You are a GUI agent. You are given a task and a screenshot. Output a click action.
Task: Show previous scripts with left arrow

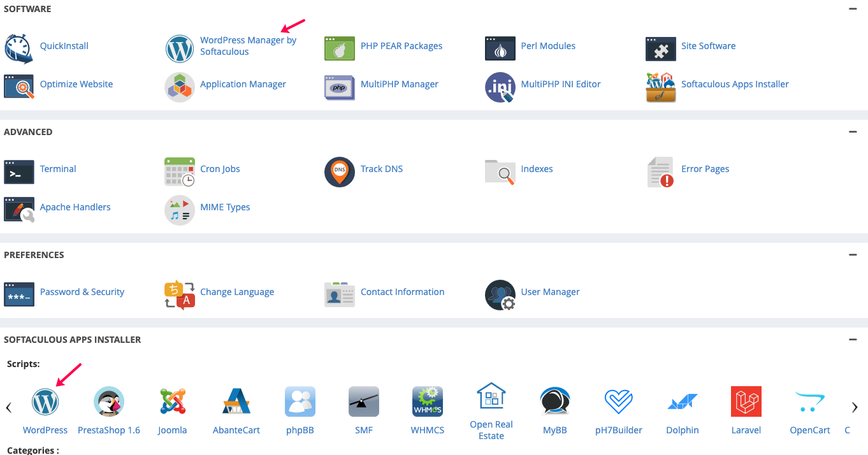pyautogui.click(x=8, y=407)
